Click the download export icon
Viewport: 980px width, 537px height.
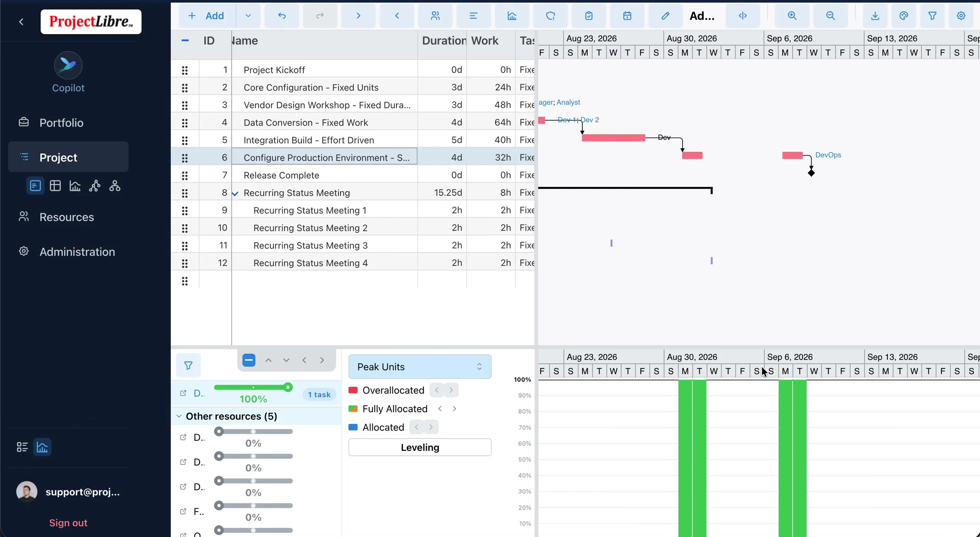(x=875, y=16)
